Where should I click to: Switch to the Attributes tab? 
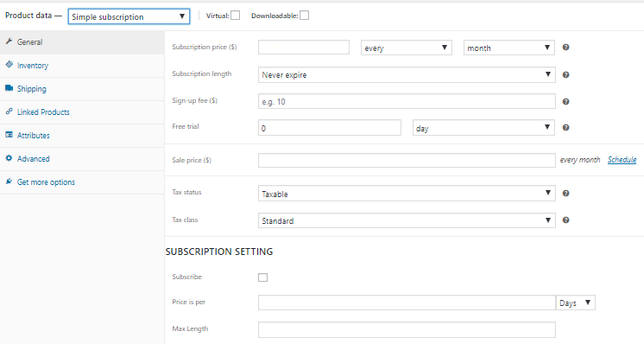82,136
